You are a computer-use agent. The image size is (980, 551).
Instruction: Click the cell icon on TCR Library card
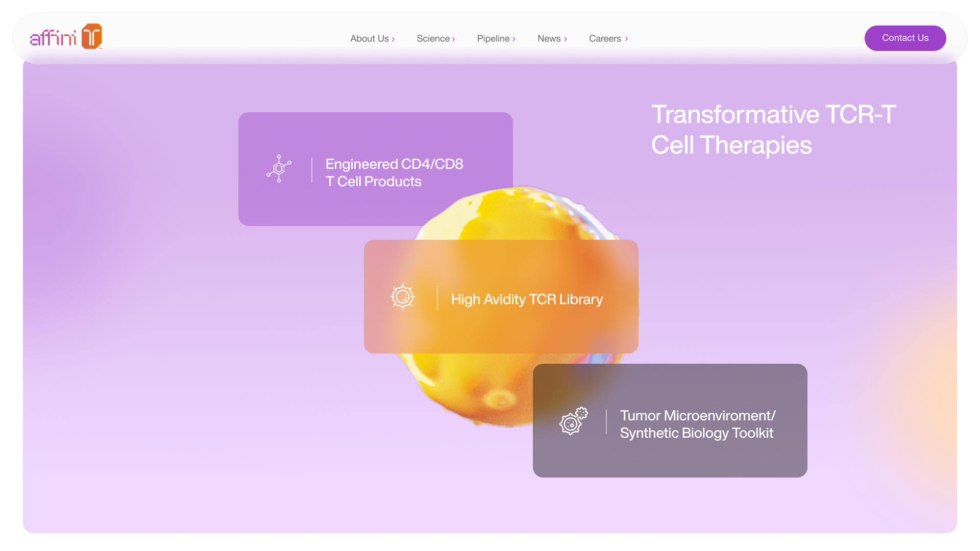pyautogui.click(x=403, y=296)
